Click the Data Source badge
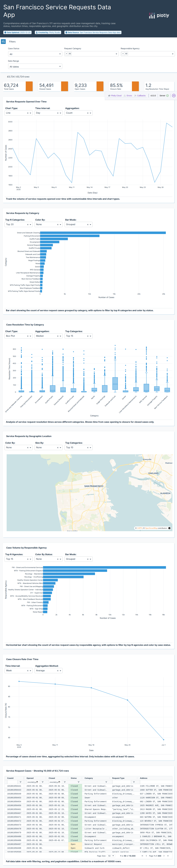177x868 pixels. pyautogui.click(x=93, y=32)
